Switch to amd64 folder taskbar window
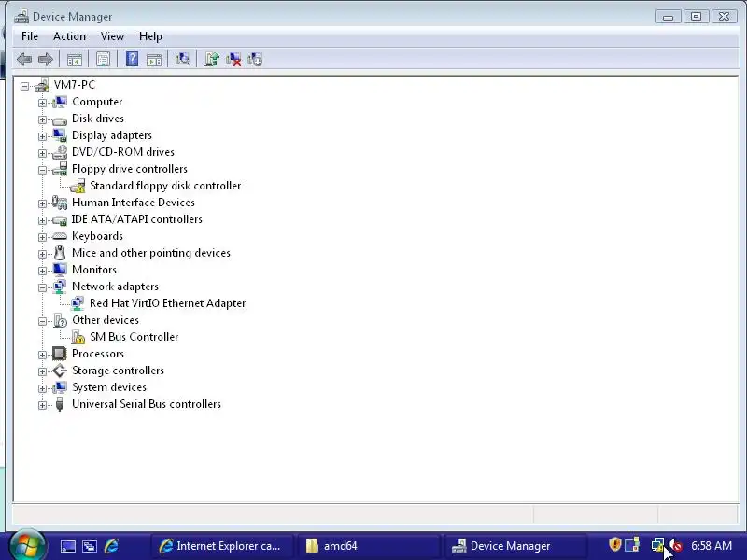This screenshot has width=747, height=560. (369, 546)
